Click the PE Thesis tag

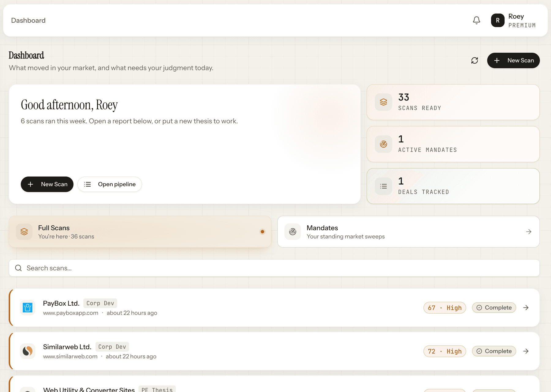point(157,389)
